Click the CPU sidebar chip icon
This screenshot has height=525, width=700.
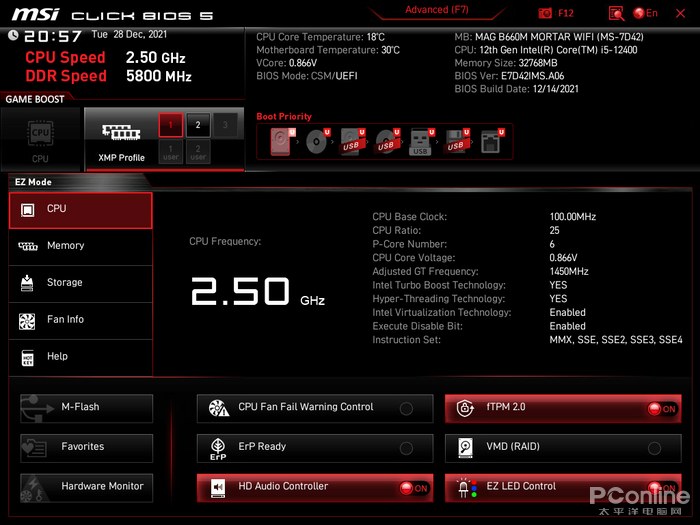tap(28, 210)
